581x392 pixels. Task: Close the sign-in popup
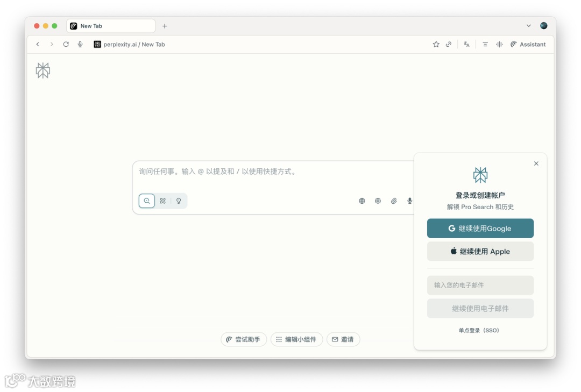pos(536,163)
